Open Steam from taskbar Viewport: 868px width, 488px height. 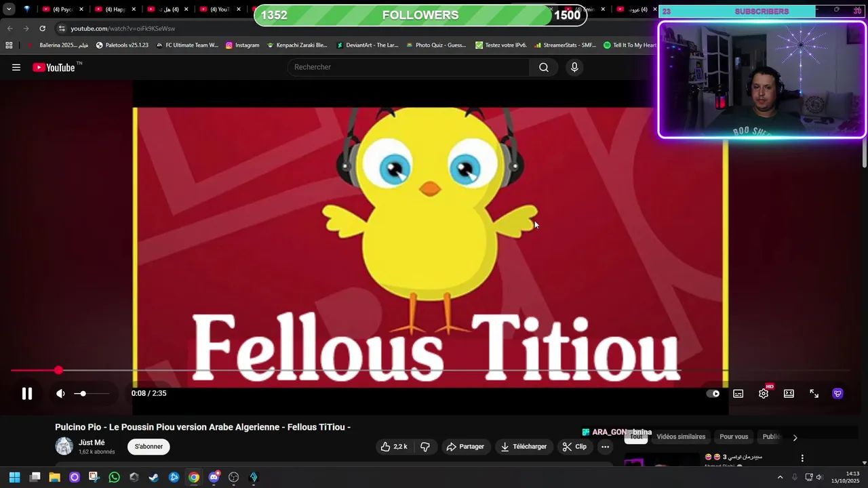click(x=154, y=477)
